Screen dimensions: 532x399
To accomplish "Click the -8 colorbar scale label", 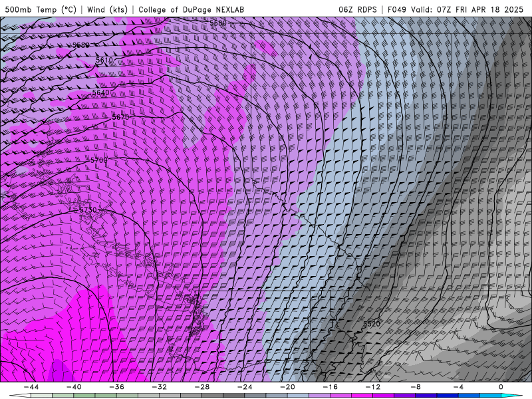I will [416, 387].
